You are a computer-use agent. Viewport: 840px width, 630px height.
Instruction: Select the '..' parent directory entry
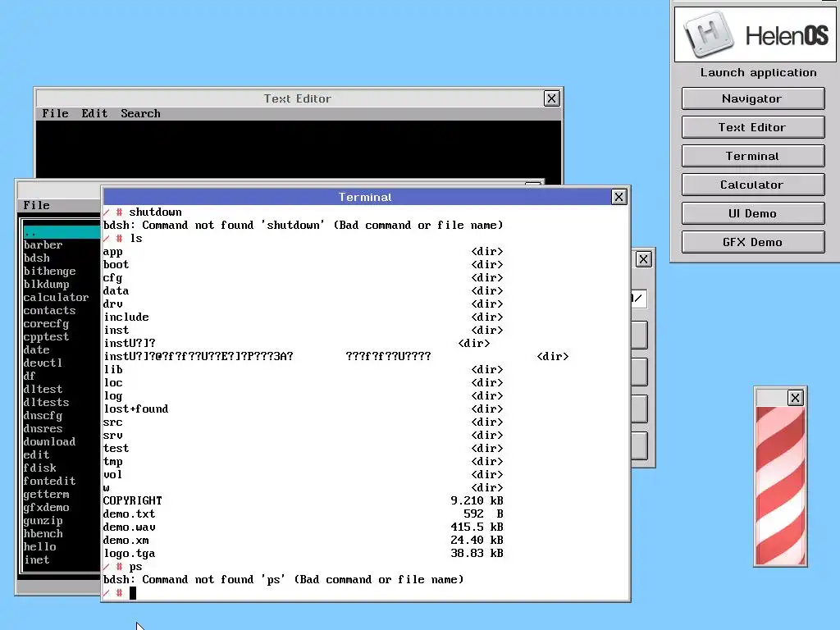click(61, 232)
